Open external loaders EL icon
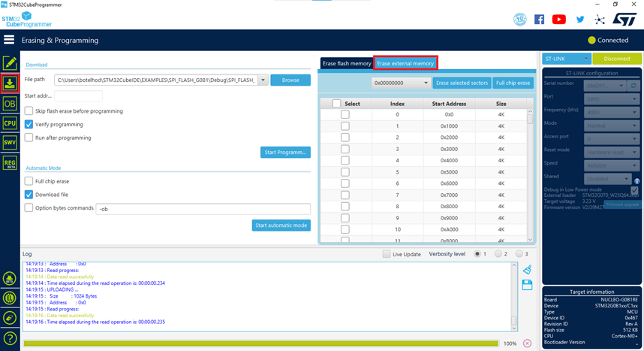The height and width of the screenshot is (351, 644). point(10,298)
